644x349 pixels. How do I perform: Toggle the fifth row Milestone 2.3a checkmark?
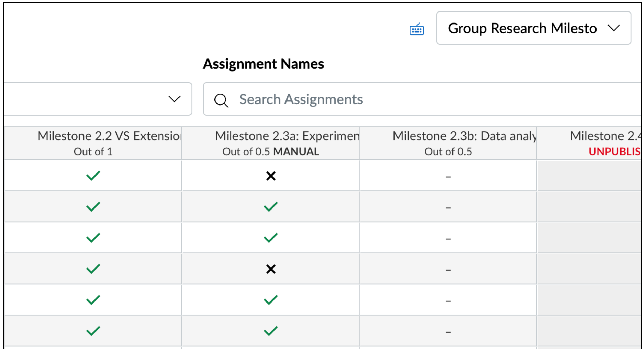pos(270,299)
